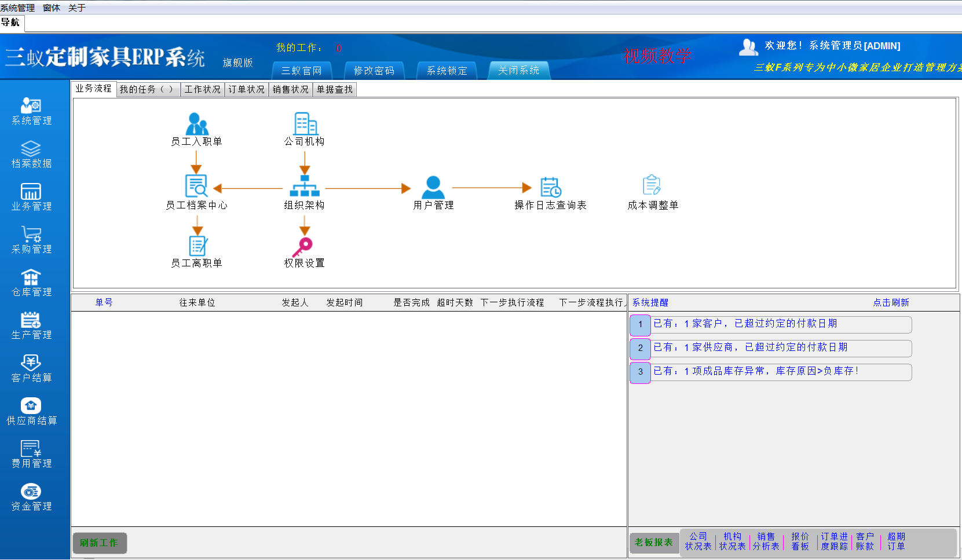Click the 刷新工作 button
The width and height of the screenshot is (962, 560).
pyautogui.click(x=99, y=543)
